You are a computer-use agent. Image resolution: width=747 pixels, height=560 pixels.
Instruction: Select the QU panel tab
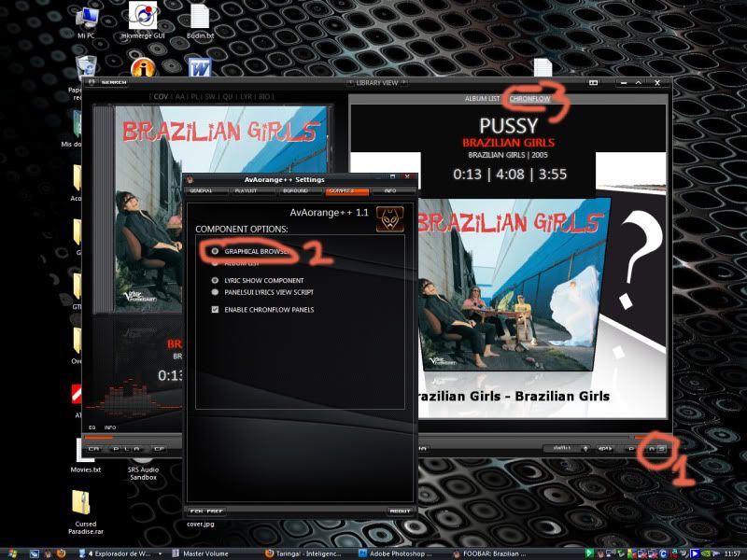[x=228, y=97]
